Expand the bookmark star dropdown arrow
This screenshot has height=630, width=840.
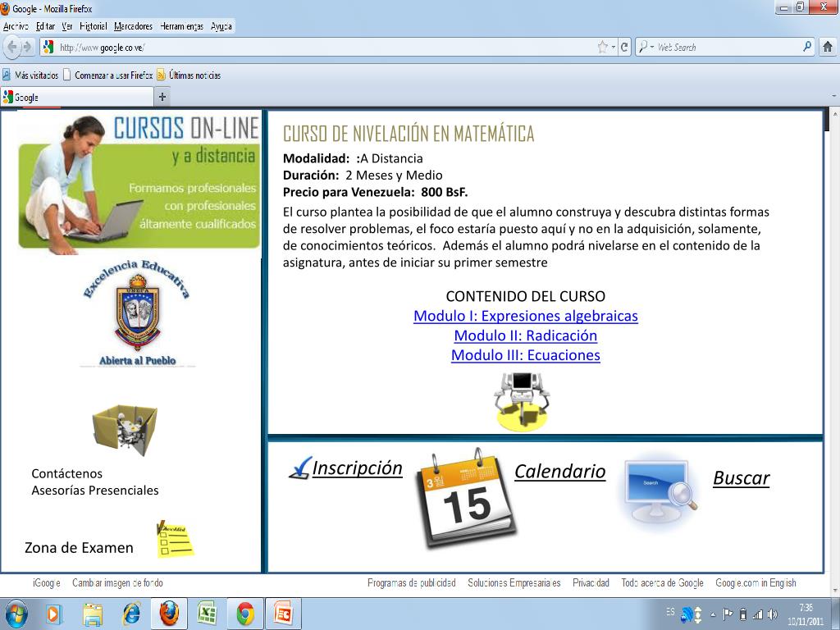[x=614, y=47]
